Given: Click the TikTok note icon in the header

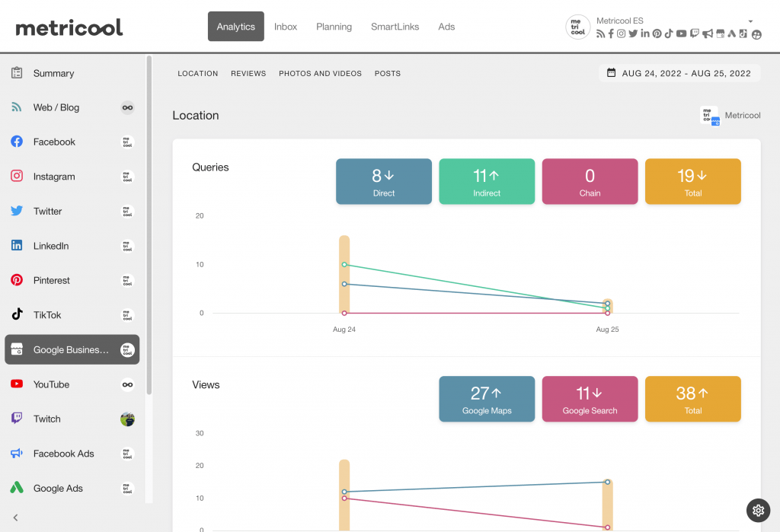Looking at the screenshot, I should 669,33.
